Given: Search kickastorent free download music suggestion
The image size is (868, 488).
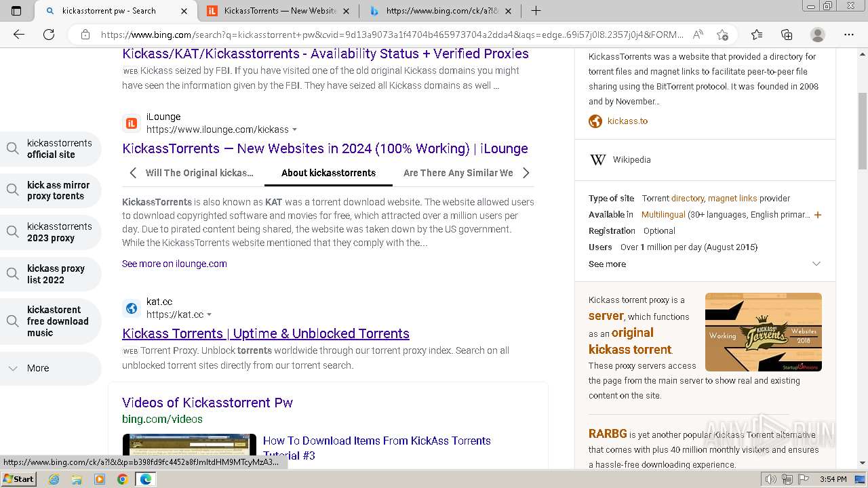Looking at the screenshot, I should [50, 321].
